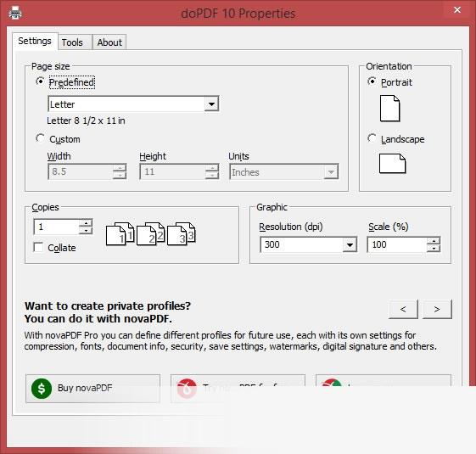Enable the Collate checkbox
This screenshot has width=476, height=454.
click(38, 247)
